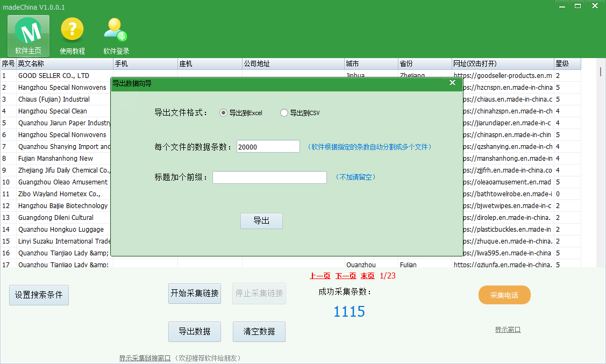The height and width of the screenshot is (364, 606).
Task: Click page indicator 1/23
Action: (x=388, y=276)
